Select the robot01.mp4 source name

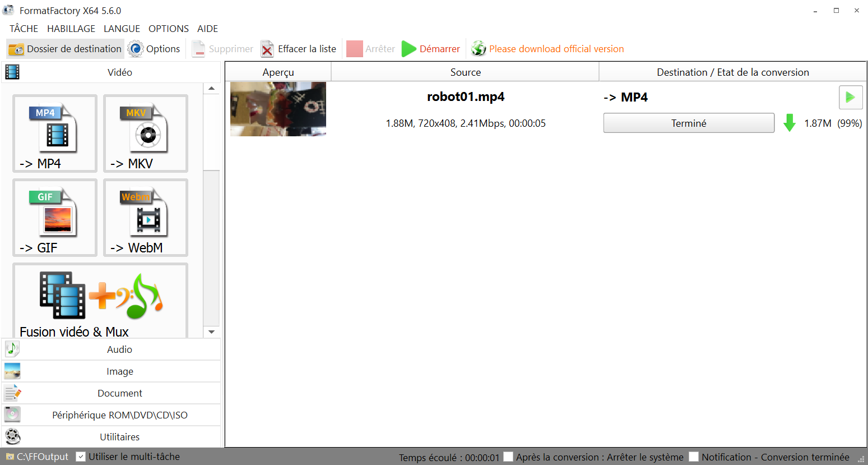tap(466, 96)
